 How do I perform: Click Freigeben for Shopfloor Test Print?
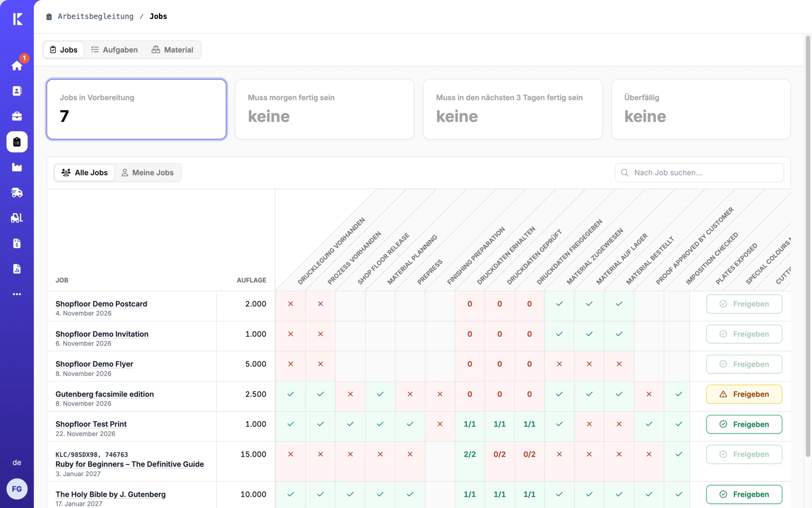744,424
